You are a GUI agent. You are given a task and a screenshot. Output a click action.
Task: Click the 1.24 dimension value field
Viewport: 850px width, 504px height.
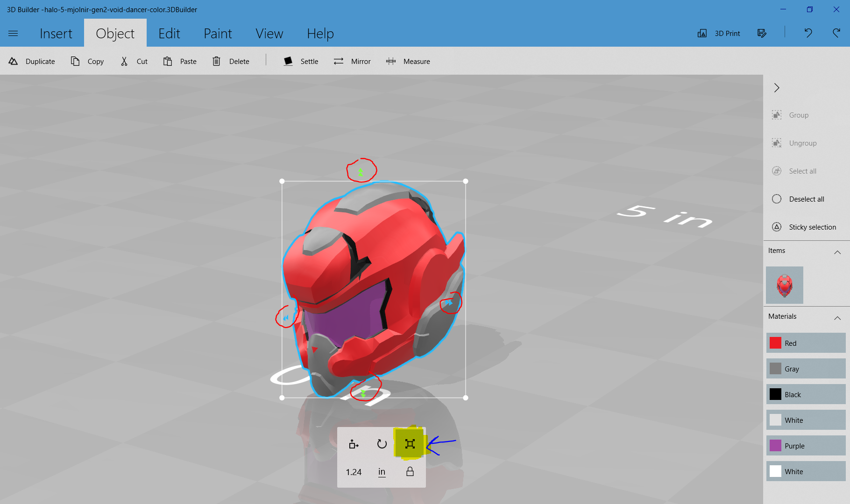pyautogui.click(x=354, y=472)
